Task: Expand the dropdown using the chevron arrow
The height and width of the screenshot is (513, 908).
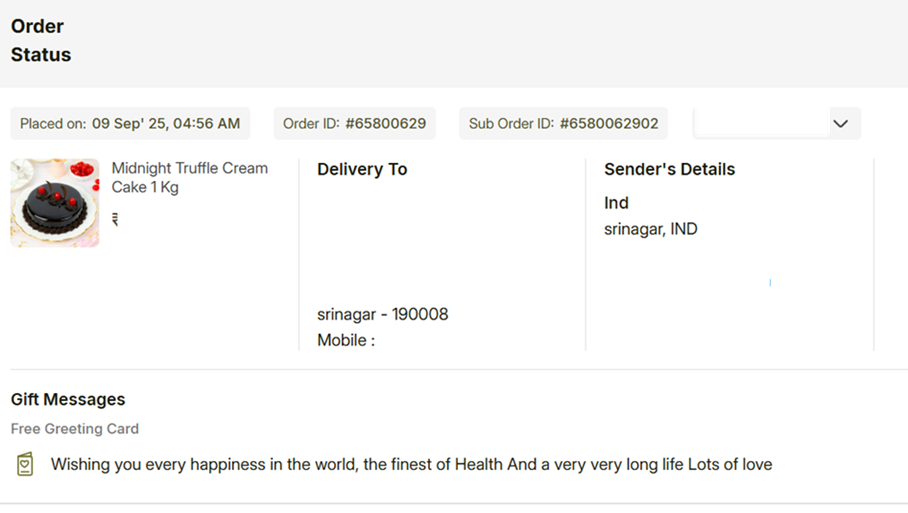Action: pyautogui.click(x=840, y=124)
